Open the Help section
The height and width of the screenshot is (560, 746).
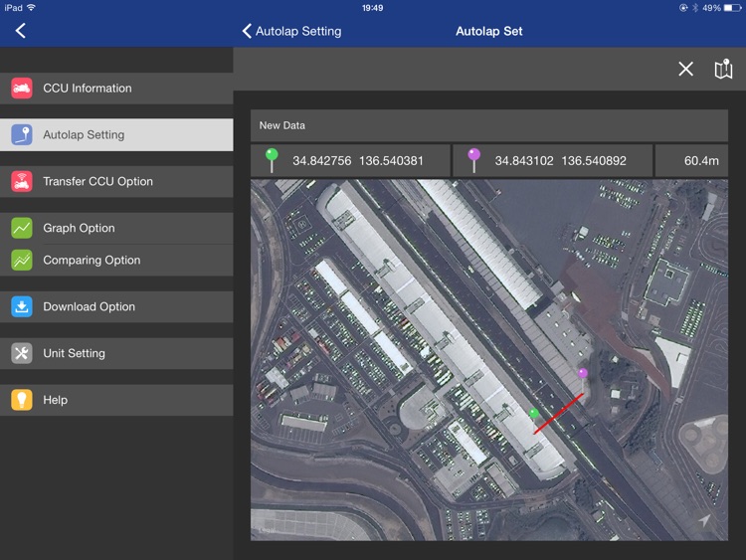(116, 400)
